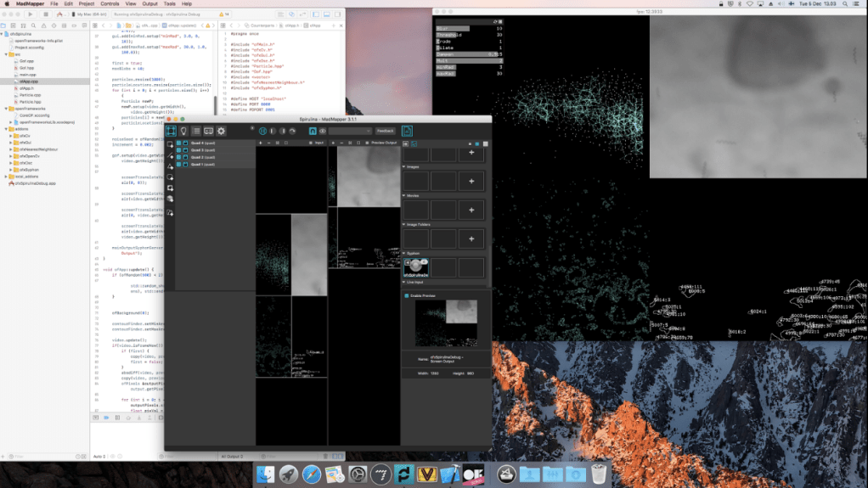Fit the Preview Output view to window
Viewport: 868px width, 488px height.
coord(350,143)
